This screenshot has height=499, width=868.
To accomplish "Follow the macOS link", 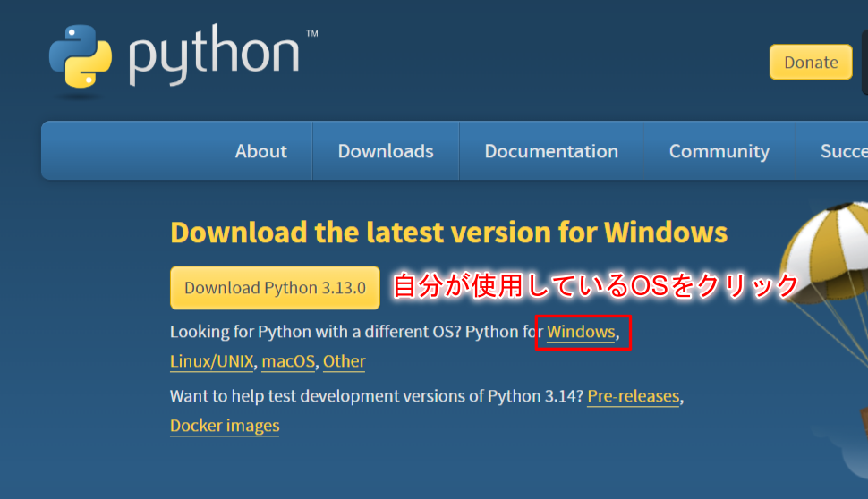I will [288, 361].
